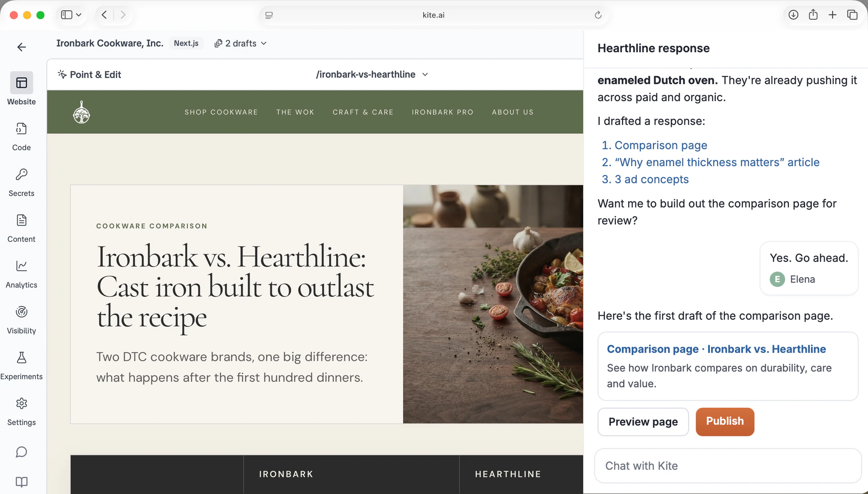This screenshot has width=868, height=494.
Task: Open the Code section
Action: [x=21, y=137]
